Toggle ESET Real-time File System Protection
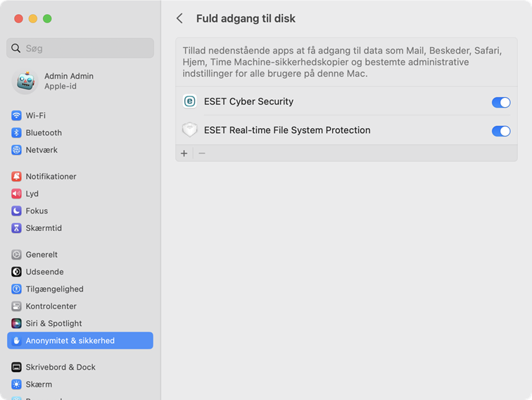 (x=501, y=131)
